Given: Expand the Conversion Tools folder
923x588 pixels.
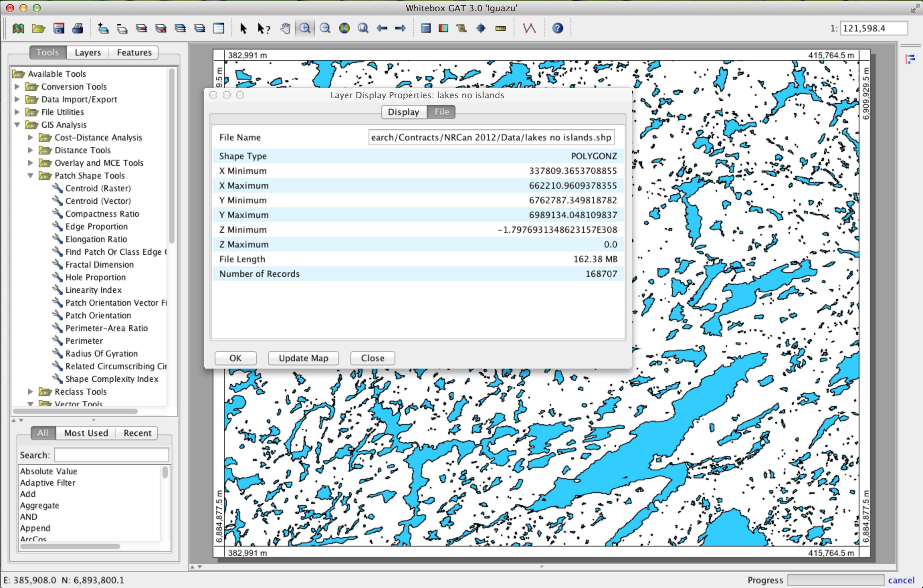Looking at the screenshot, I should 17,87.
